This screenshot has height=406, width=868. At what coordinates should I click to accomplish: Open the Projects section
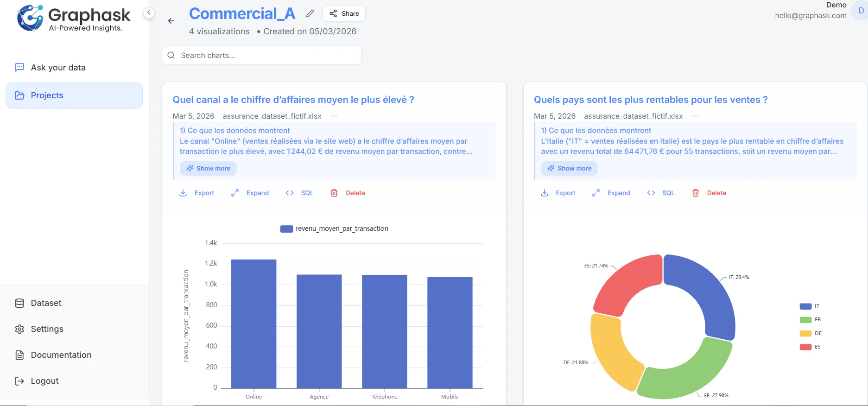click(x=74, y=95)
